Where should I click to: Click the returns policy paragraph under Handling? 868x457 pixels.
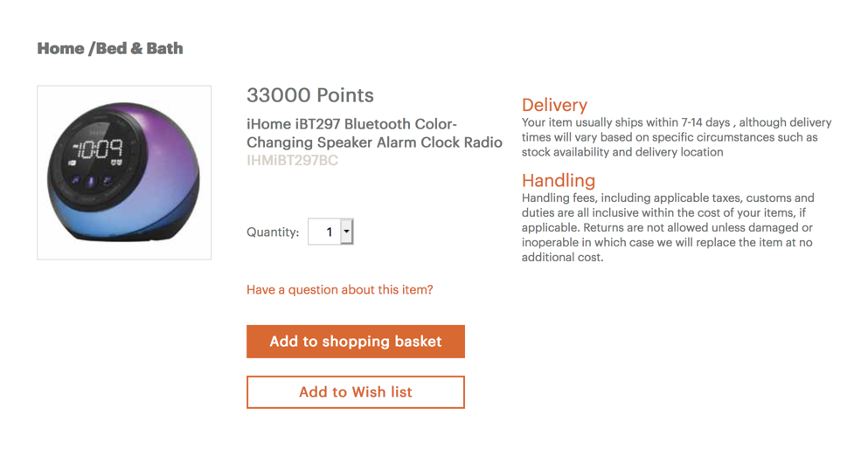coord(668,227)
